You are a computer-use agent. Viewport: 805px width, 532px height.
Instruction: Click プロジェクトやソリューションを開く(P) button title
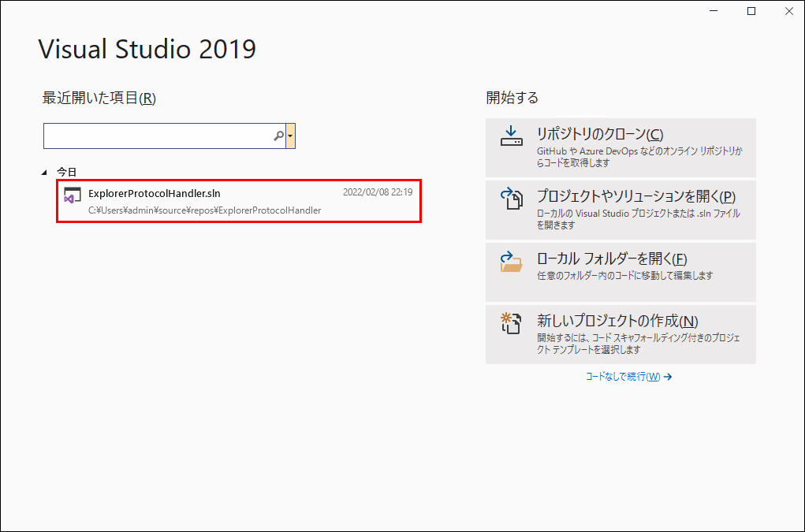(x=636, y=196)
